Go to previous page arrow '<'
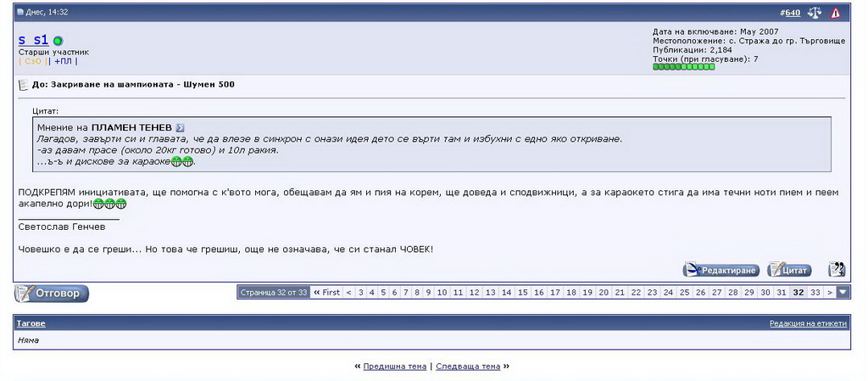The image size is (868, 381). click(x=348, y=293)
